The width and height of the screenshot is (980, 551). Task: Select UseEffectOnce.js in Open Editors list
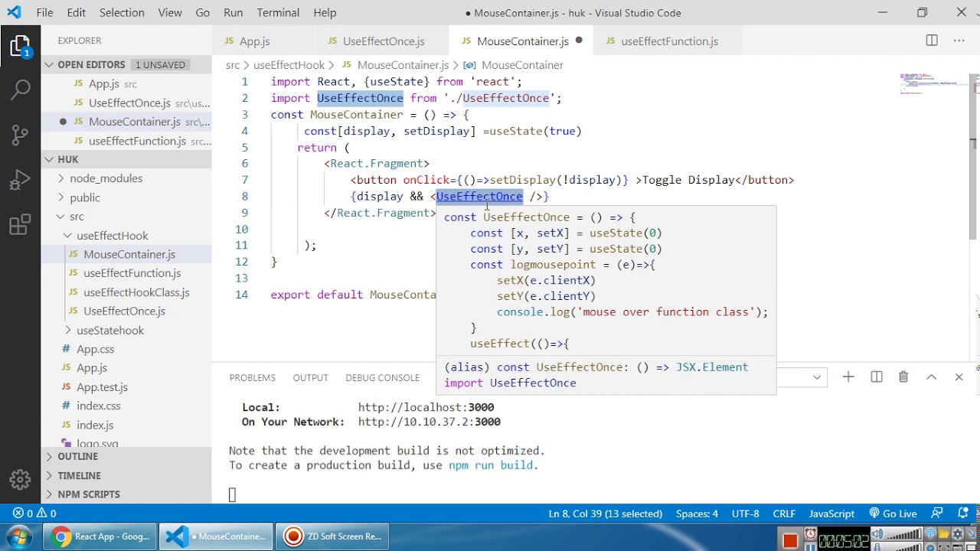[129, 103]
